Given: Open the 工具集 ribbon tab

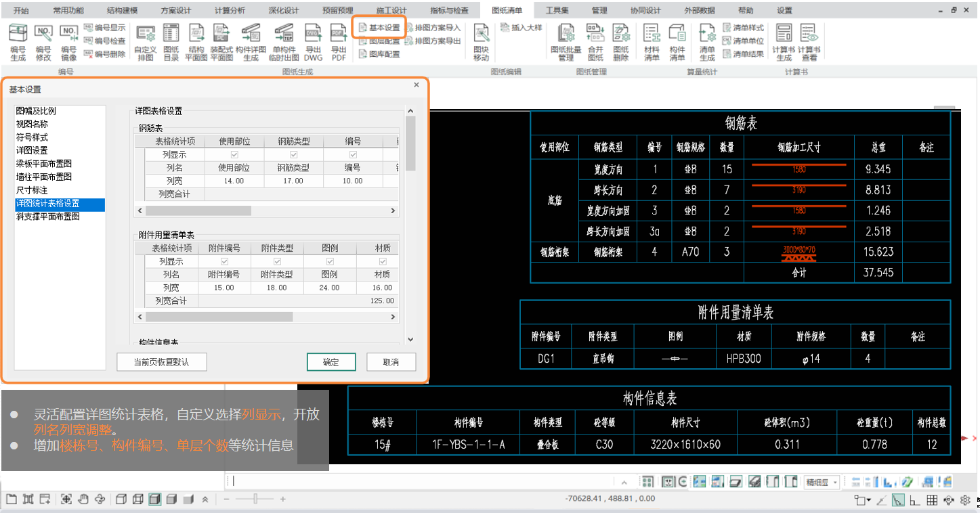Looking at the screenshot, I should tap(557, 10).
